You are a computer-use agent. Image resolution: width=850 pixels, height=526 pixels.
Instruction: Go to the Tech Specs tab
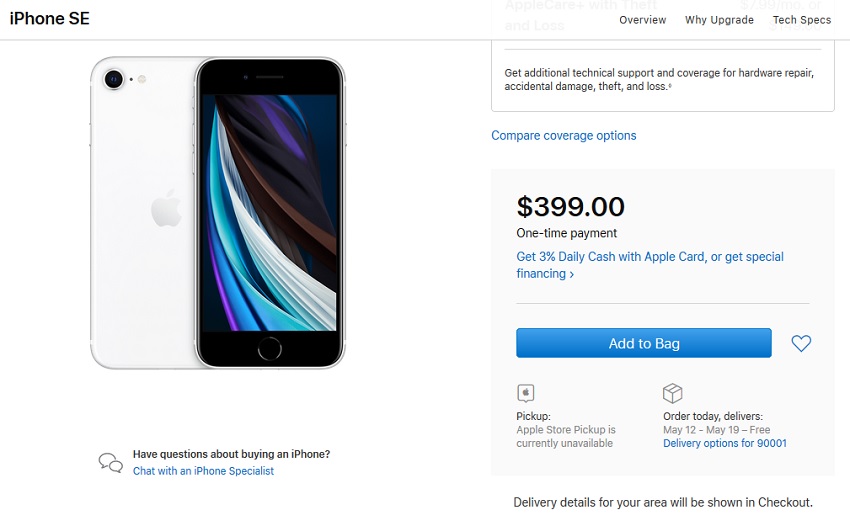click(x=801, y=20)
